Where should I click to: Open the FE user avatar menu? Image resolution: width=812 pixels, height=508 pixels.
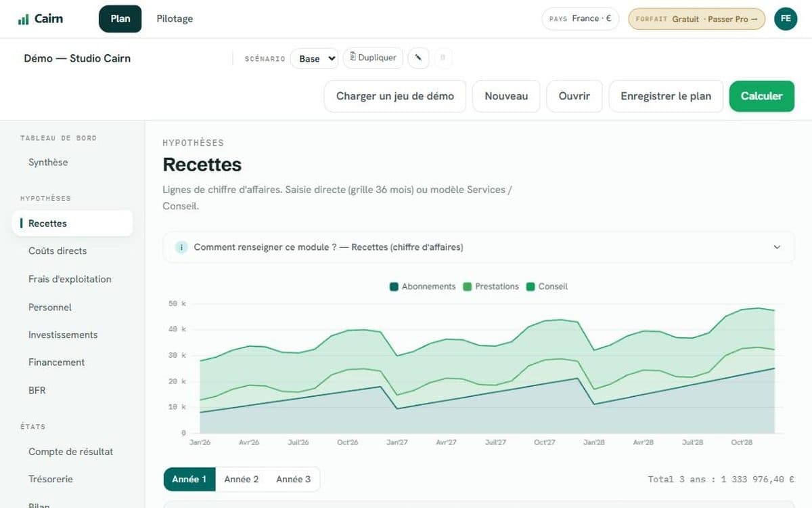pyautogui.click(x=786, y=19)
